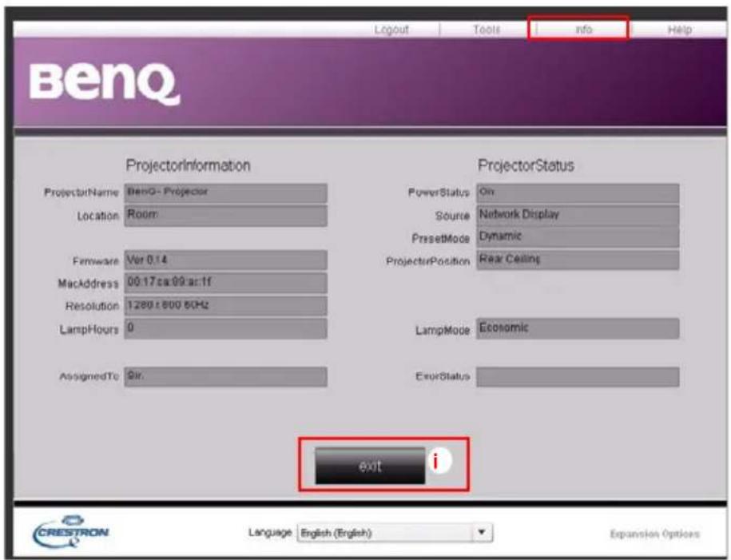This screenshot has width=731, height=560.
Task: Click the Resolution value field
Action: coord(225,306)
